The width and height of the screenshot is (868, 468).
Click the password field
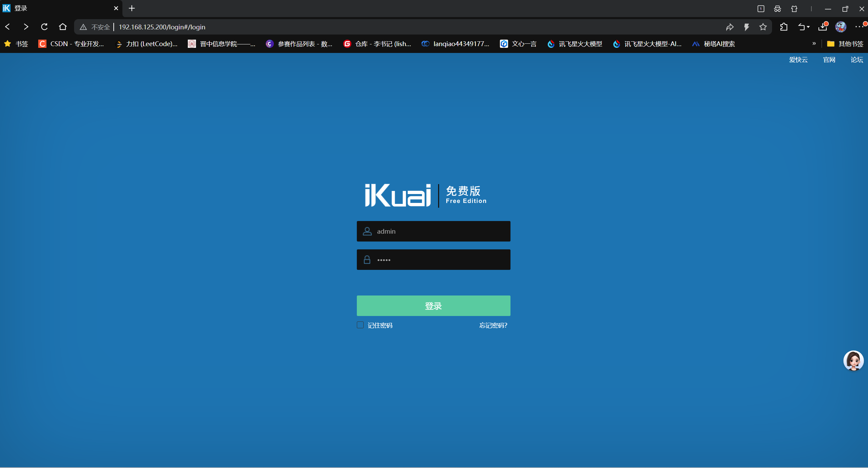click(433, 260)
